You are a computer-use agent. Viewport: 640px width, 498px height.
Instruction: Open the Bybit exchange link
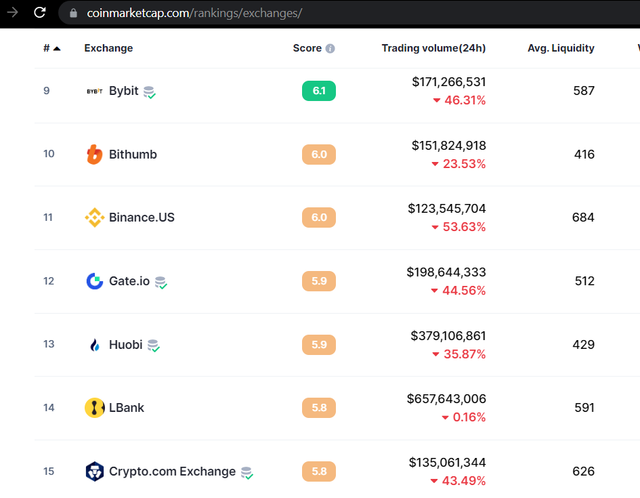click(x=124, y=91)
